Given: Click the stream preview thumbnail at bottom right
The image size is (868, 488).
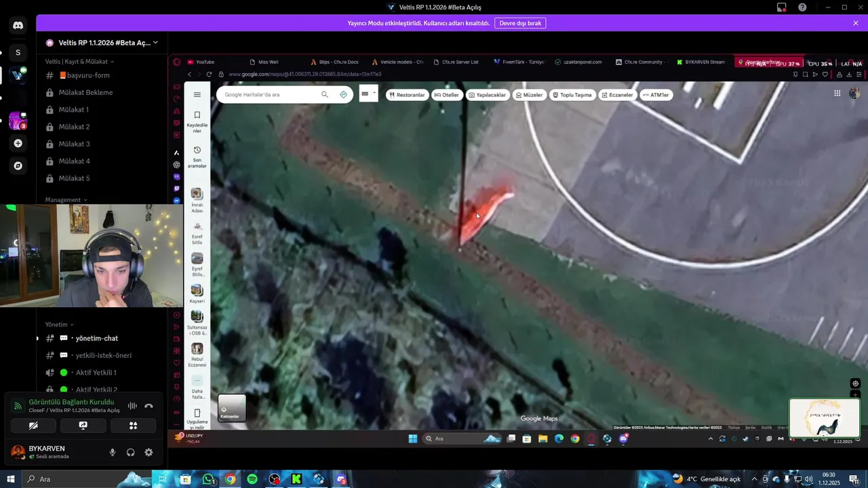Looking at the screenshot, I should [824, 418].
